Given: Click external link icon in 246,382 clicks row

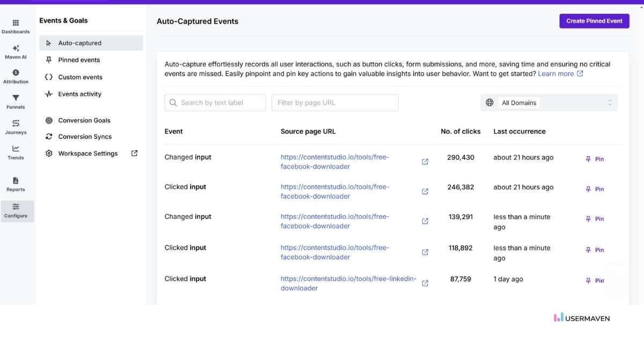Looking at the screenshot, I should click(x=425, y=192).
